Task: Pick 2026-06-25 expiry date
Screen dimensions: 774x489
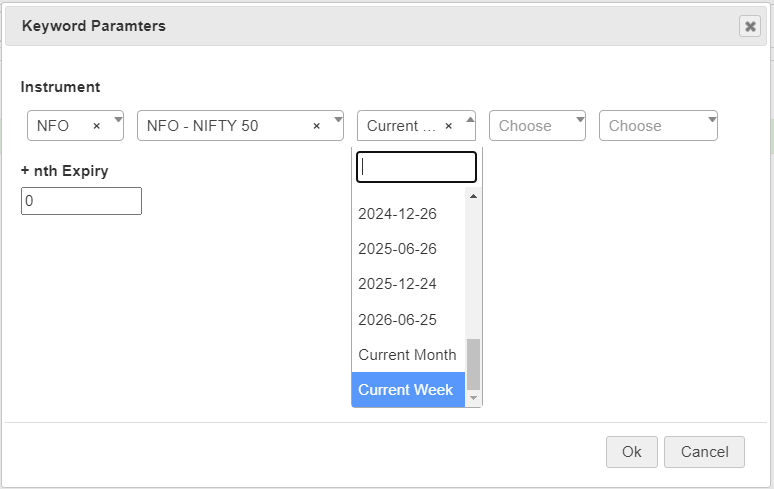Action: tap(397, 320)
